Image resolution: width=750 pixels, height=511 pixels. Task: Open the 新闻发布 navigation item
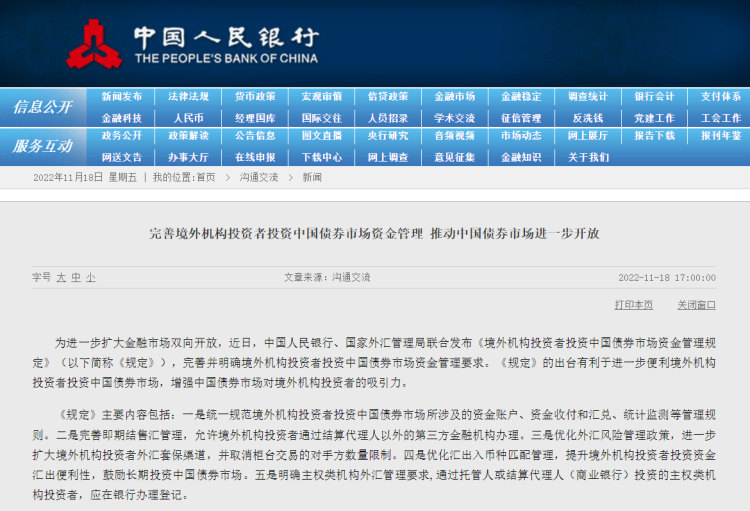pos(121,97)
